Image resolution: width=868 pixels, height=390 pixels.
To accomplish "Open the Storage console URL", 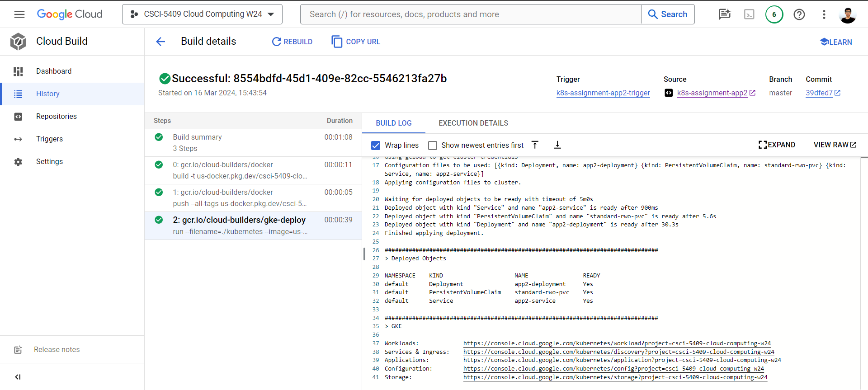I will click(x=615, y=377).
